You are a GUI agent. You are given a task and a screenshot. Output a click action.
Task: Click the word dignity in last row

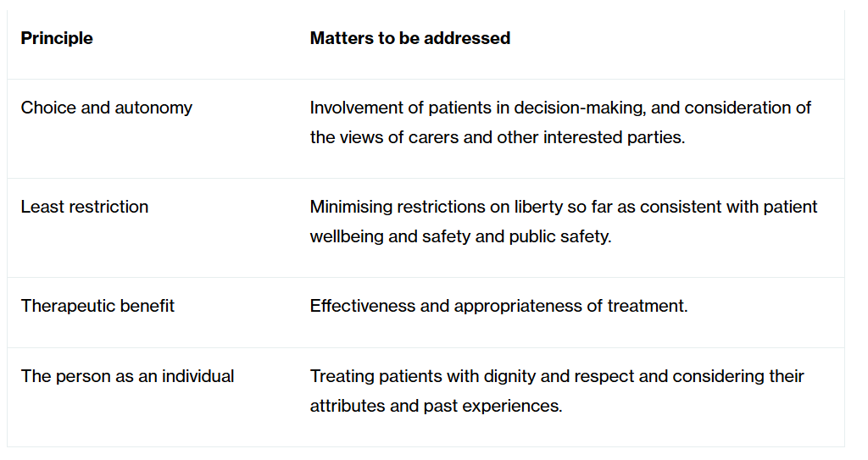pyautogui.click(x=512, y=376)
